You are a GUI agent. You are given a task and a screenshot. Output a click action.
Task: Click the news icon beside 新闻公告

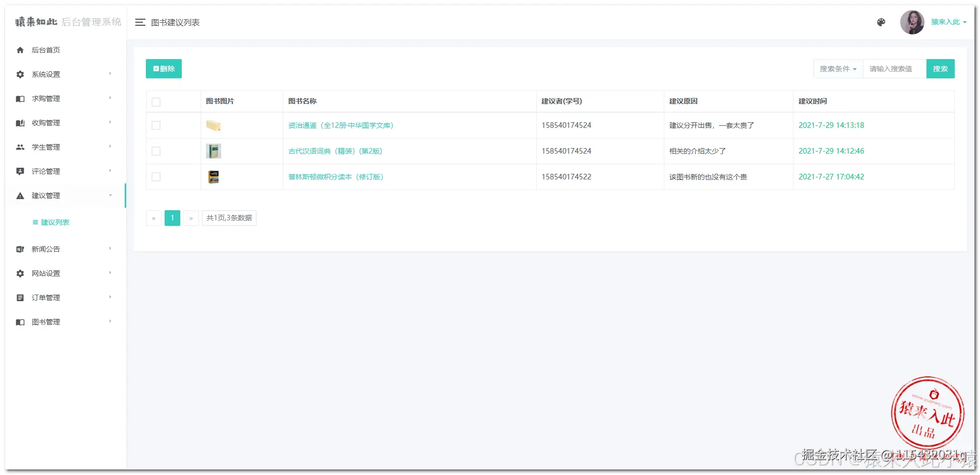tap(20, 249)
